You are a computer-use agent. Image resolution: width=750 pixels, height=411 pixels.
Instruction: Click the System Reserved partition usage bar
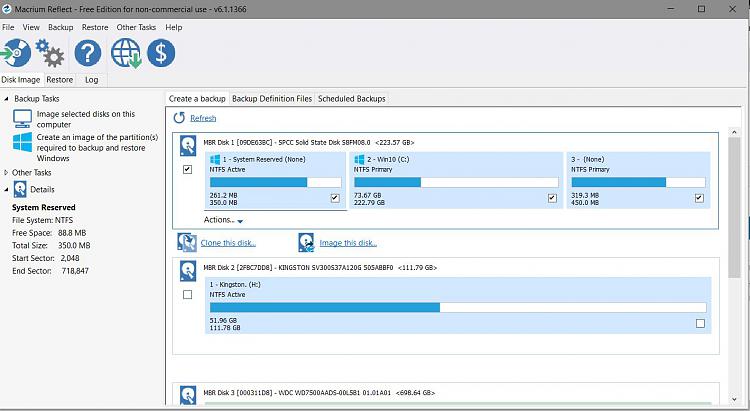click(x=276, y=182)
